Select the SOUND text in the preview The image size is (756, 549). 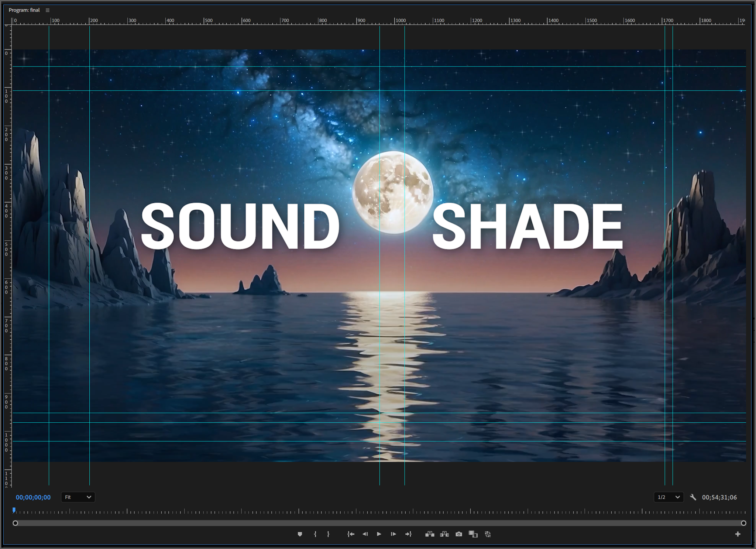(240, 226)
